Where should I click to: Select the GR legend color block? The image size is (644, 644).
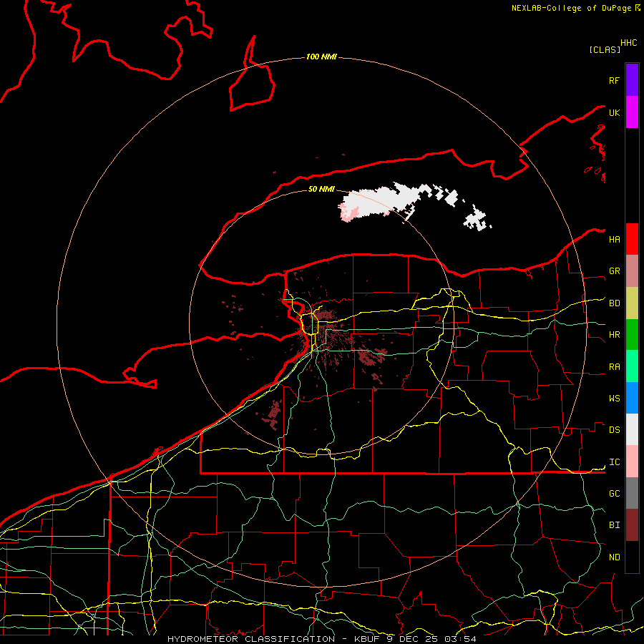(632, 271)
